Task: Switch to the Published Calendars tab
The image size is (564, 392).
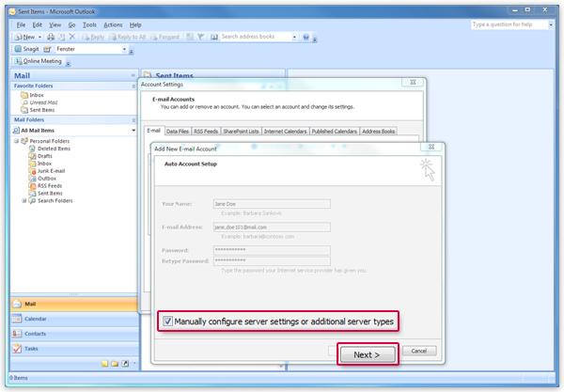Action: (x=334, y=132)
